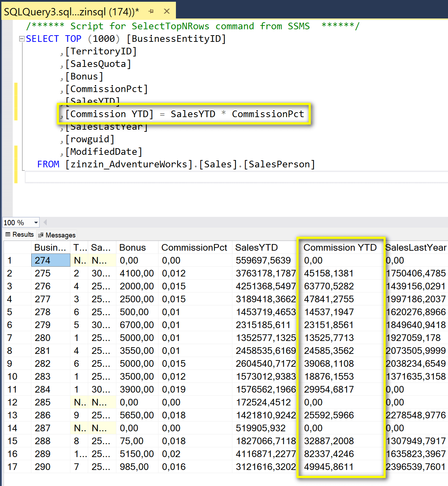Click cell 274 in row 1

[51, 260]
